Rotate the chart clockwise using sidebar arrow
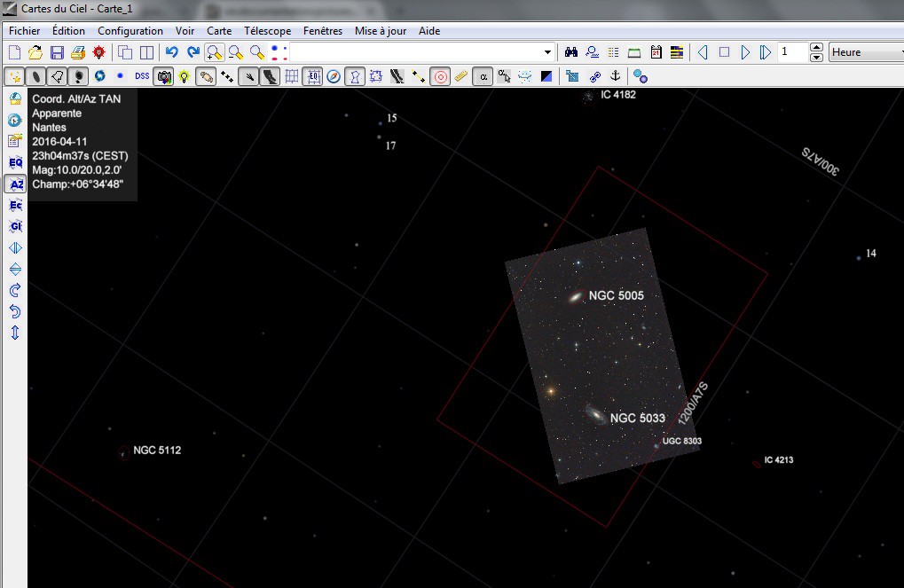 (16, 290)
